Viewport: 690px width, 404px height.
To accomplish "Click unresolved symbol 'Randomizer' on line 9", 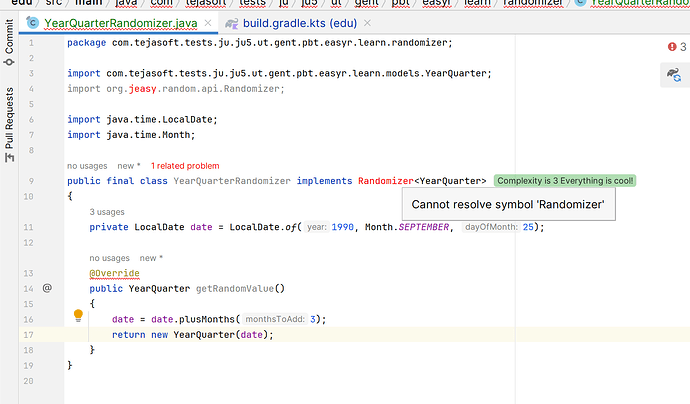I will (x=386, y=181).
